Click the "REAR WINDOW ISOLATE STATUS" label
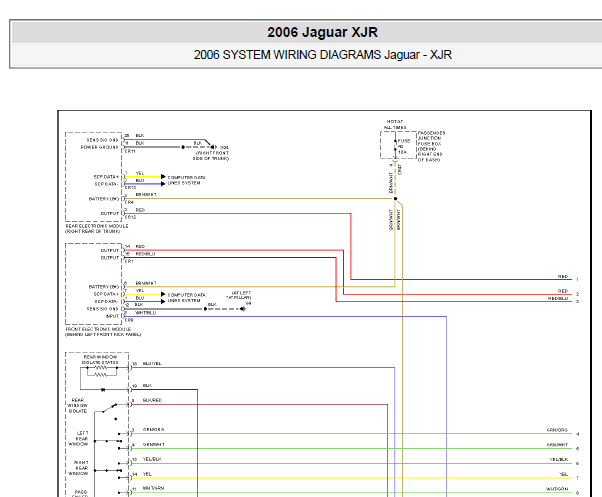Viewport: 602px width, 497px height. [x=101, y=360]
